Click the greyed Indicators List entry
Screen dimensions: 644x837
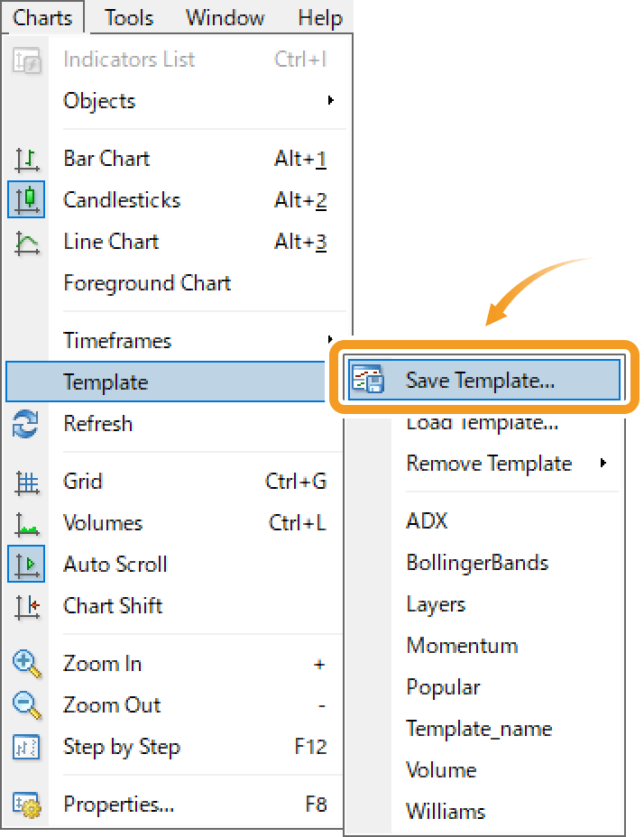(176, 60)
